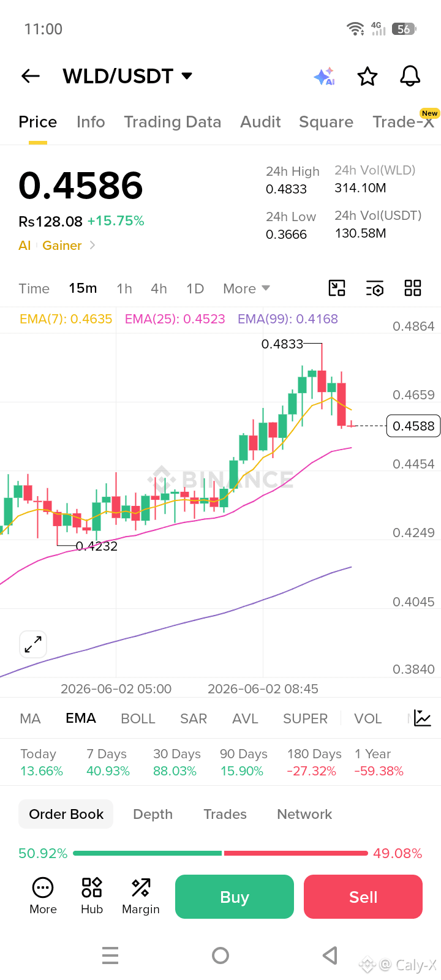Screen dimensions: 441x980
Task: Select 4h chart interval
Action: 159,288
